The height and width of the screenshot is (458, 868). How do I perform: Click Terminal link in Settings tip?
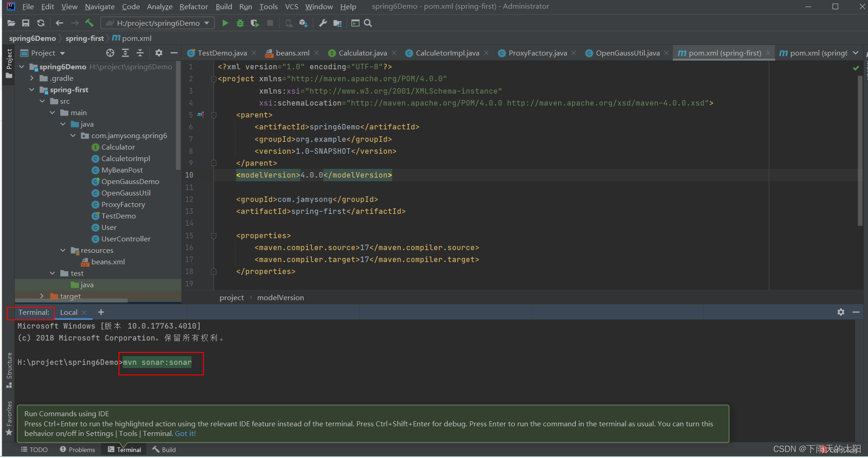tap(158, 434)
